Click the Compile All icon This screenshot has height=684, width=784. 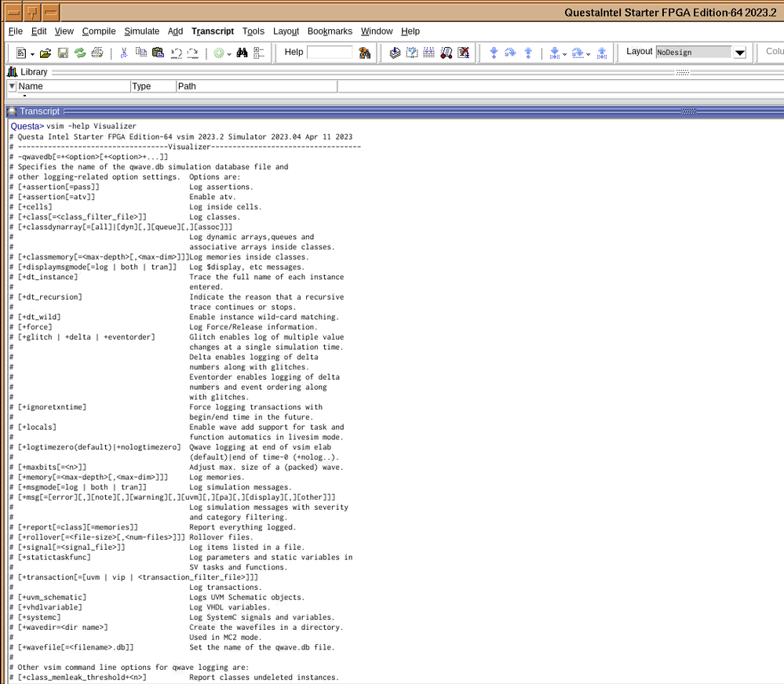click(x=412, y=53)
